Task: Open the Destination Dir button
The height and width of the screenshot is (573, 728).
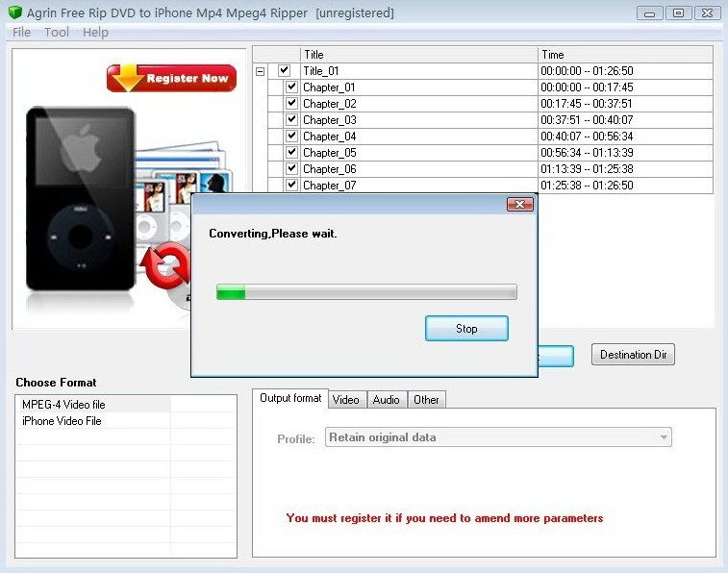Action: [x=633, y=355]
